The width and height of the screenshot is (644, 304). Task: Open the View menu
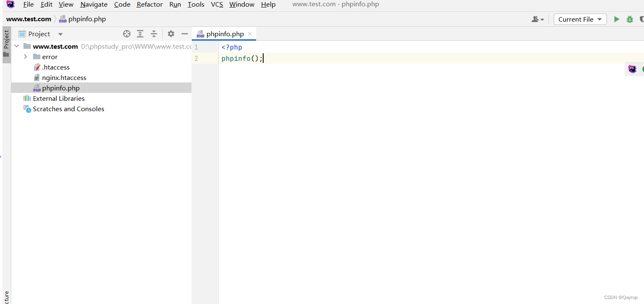[66, 5]
